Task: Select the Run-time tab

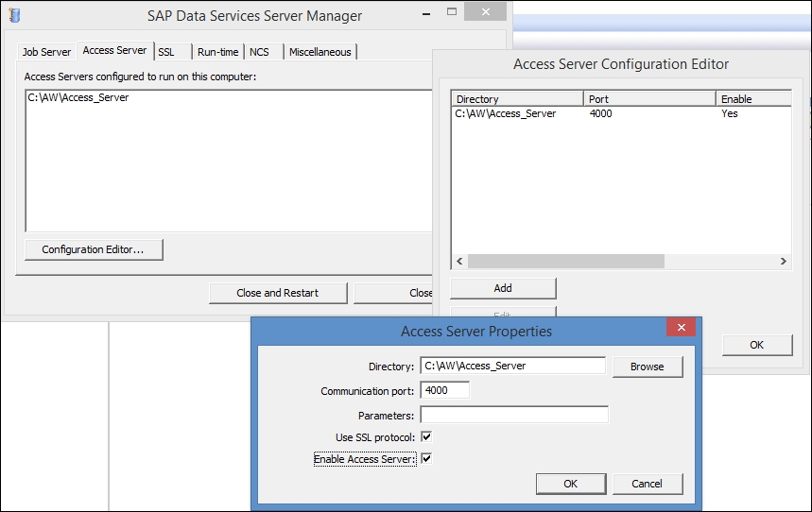Action: point(217,52)
